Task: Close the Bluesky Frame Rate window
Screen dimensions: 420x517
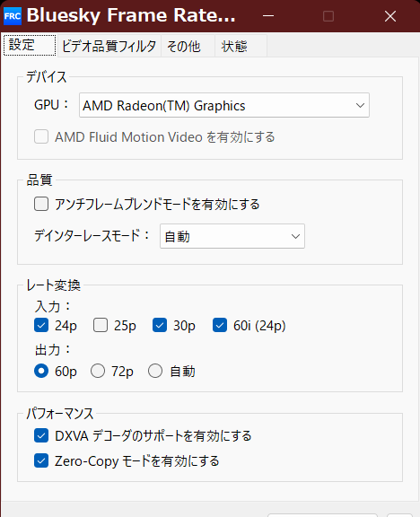Action: click(x=390, y=16)
